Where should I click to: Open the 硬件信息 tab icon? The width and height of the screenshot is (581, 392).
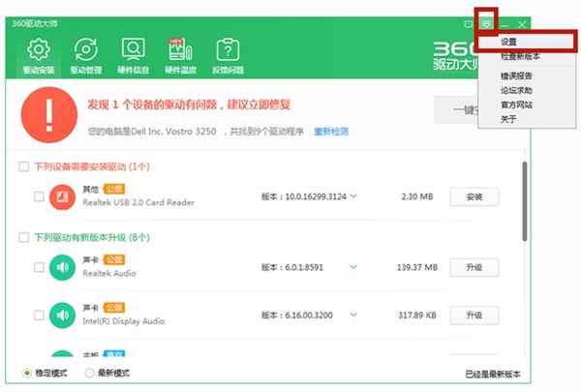134,55
